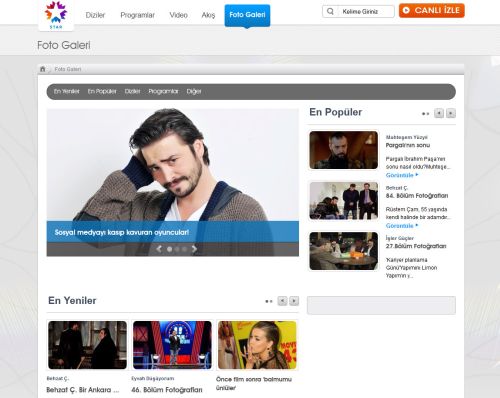Click the Star TV logo
Screen dimensions: 500x398
pyautogui.click(x=56, y=15)
